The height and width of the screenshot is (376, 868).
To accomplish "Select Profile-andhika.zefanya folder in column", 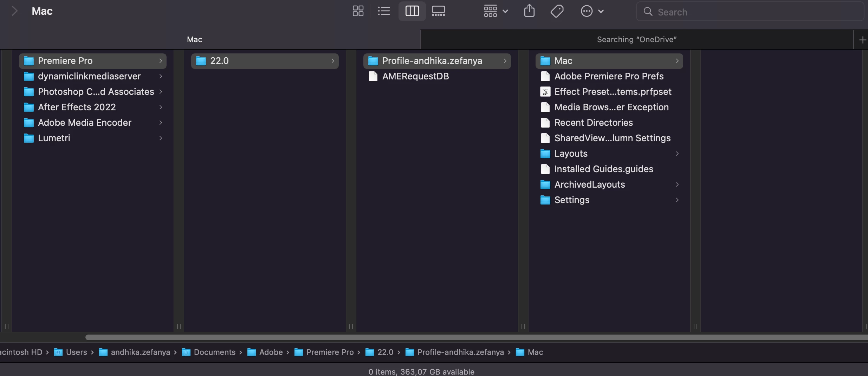I will point(437,61).
